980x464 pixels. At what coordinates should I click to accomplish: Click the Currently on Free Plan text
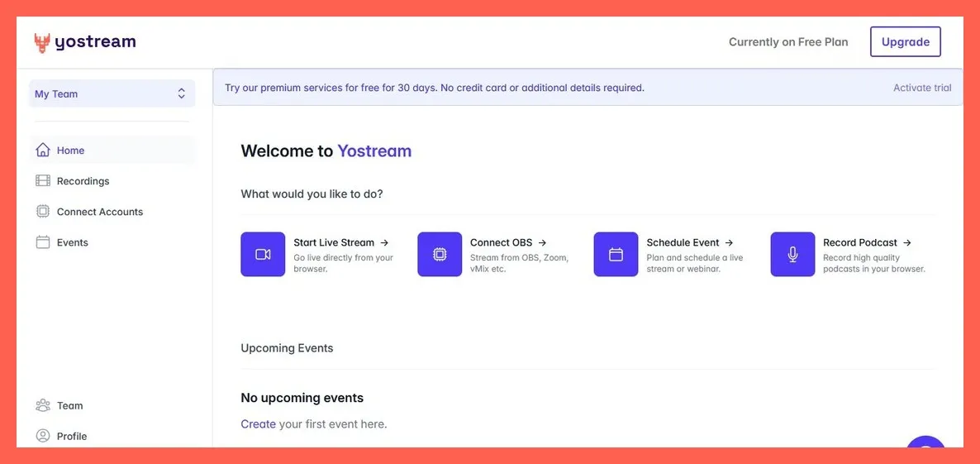(x=788, y=42)
